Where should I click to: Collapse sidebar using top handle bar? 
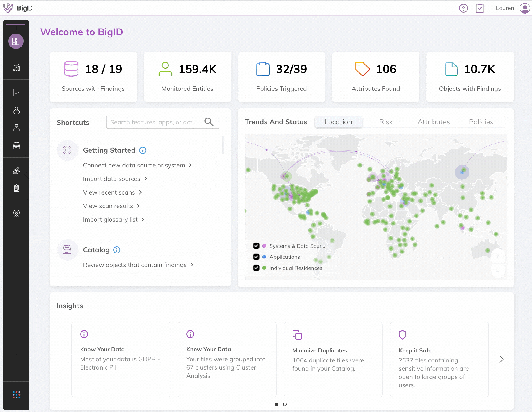click(16, 24)
